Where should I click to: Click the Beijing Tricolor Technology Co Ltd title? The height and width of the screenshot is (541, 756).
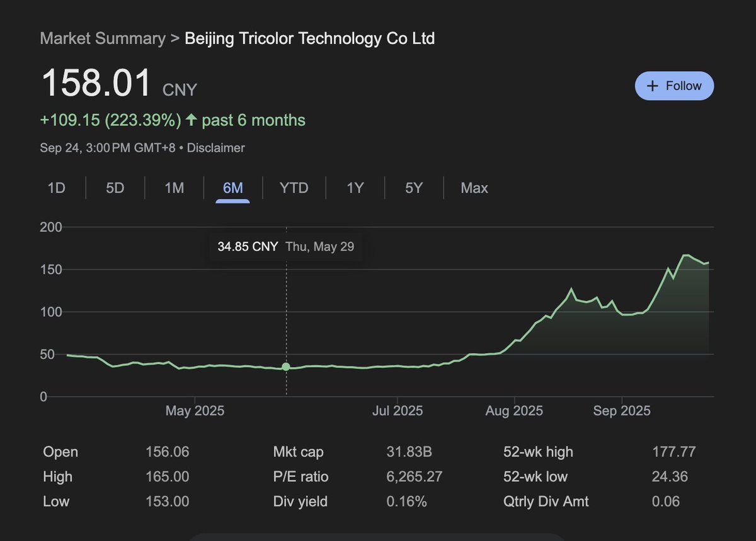[310, 38]
